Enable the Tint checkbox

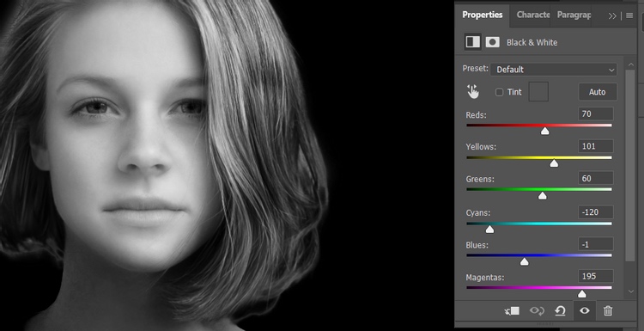click(500, 92)
